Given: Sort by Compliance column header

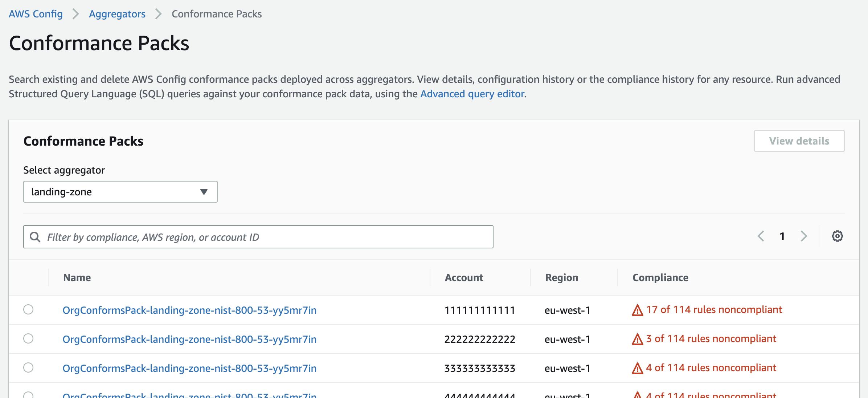Looking at the screenshot, I should coord(660,277).
